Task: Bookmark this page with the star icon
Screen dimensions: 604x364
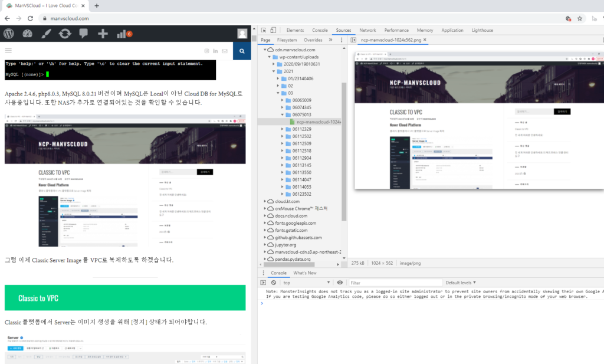Action: point(580,18)
